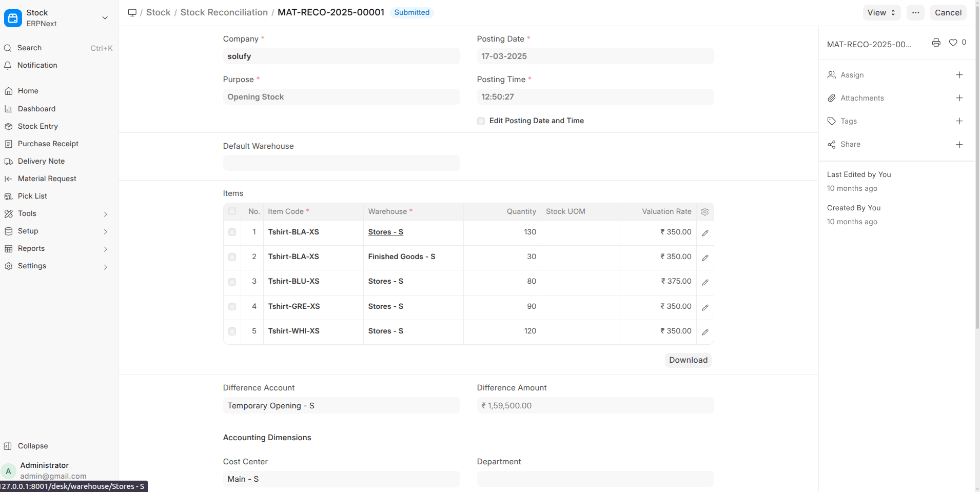Screen dimensions: 980x492
Task: Add assignment with Assign plus icon
Action: pyautogui.click(x=959, y=75)
